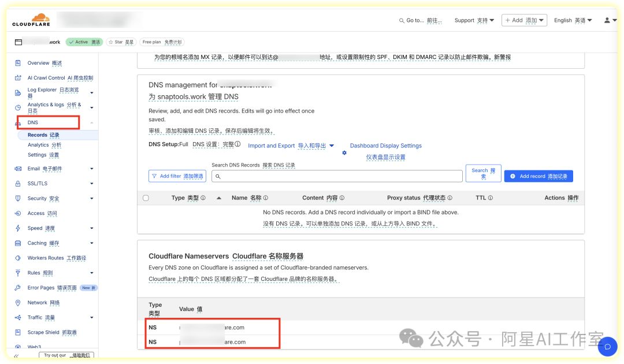Open the Support dropdown menu
The height and width of the screenshot is (364, 624).
[474, 20]
